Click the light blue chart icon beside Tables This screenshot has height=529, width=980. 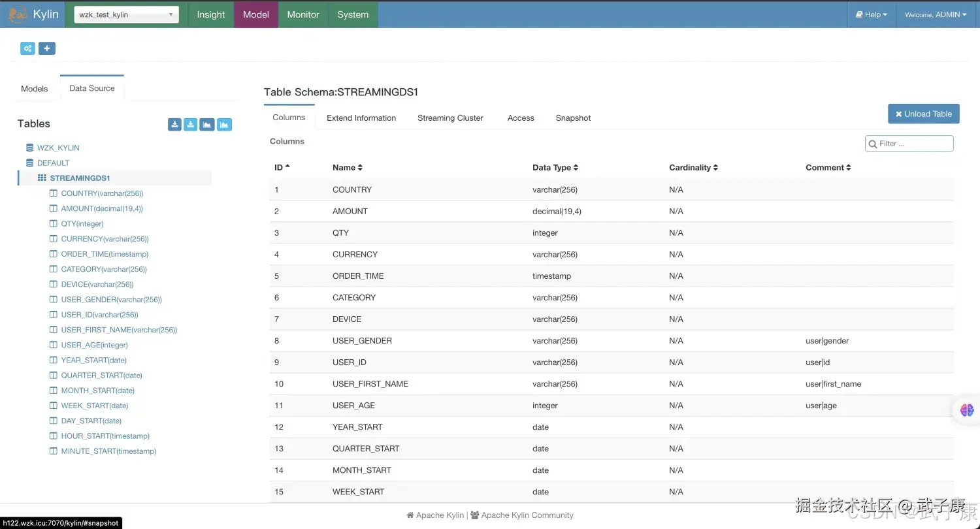tap(224, 125)
